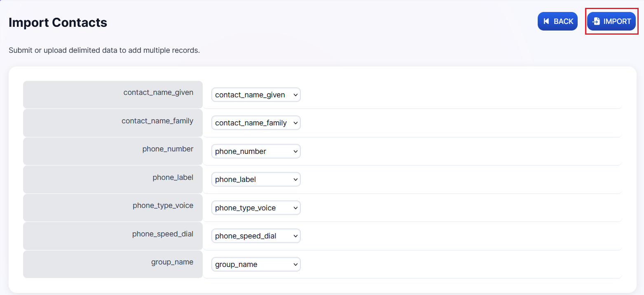Click the file import icon in IMPORT button
The height and width of the screenshot is (295, 644).
596,21
